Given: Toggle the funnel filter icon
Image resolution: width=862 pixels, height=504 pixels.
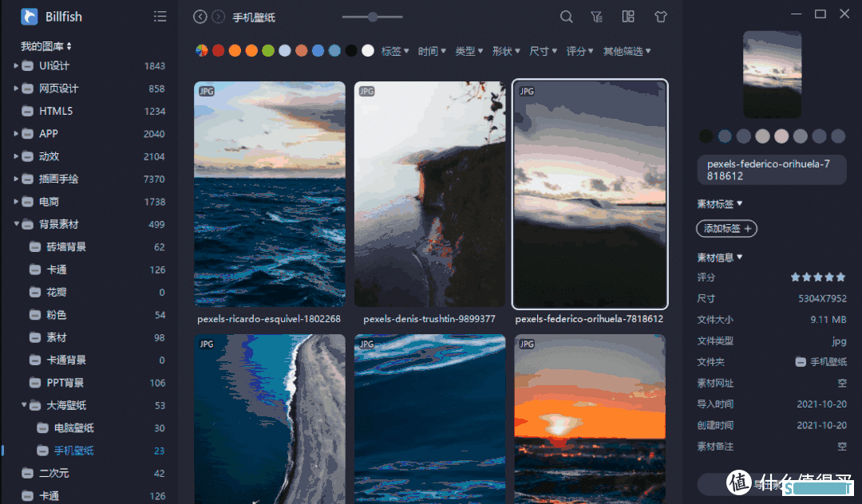Looking at the screenshot, I should 597,17.
